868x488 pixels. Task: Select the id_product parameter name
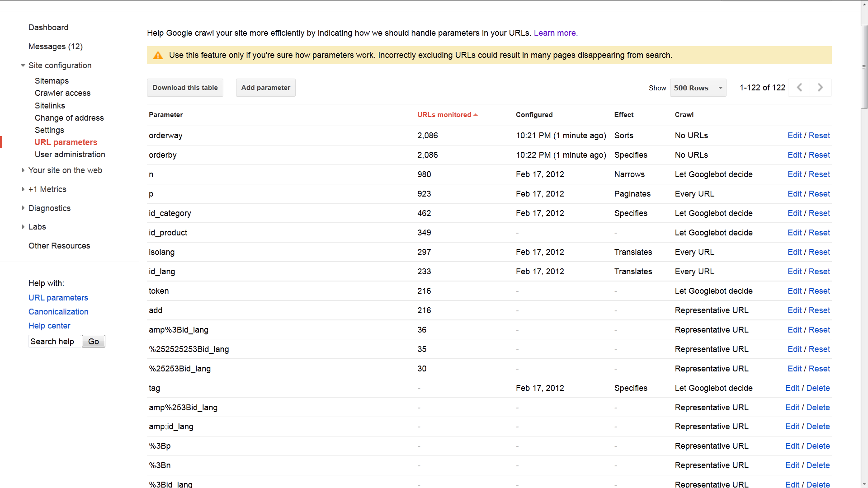(168, 233)
